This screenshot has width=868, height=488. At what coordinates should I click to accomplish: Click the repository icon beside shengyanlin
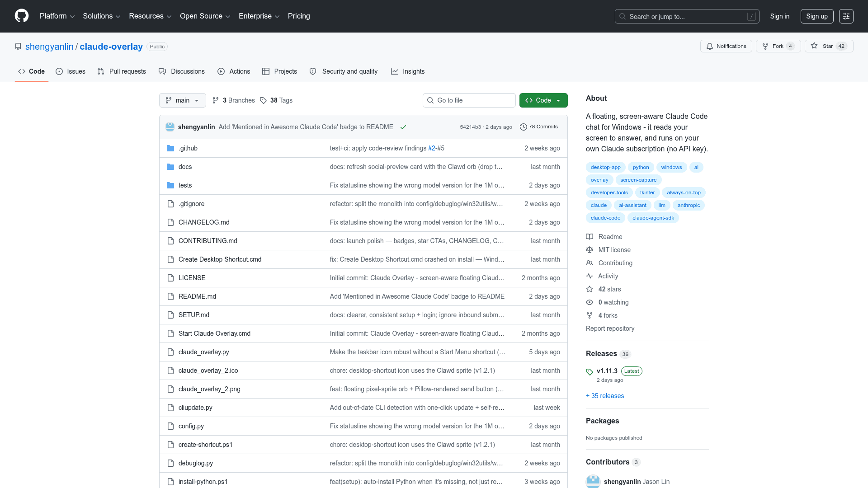(18, 47)
